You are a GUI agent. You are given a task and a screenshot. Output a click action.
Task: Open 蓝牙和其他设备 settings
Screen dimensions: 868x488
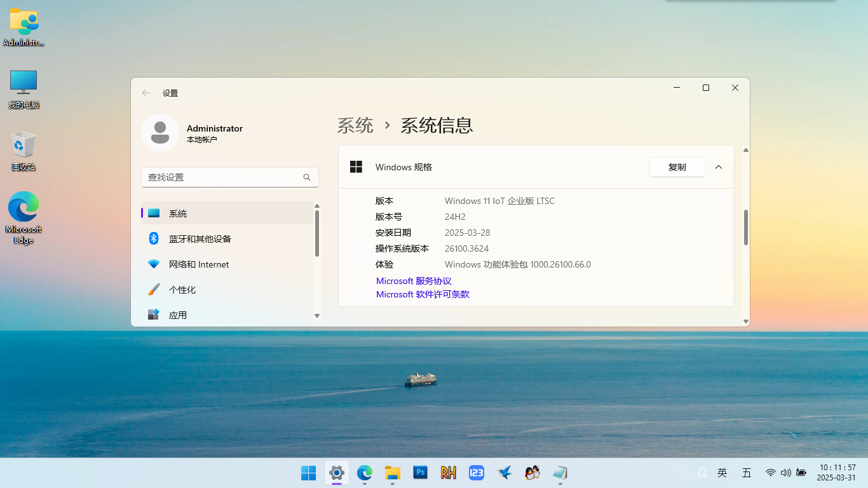(227, 239)
